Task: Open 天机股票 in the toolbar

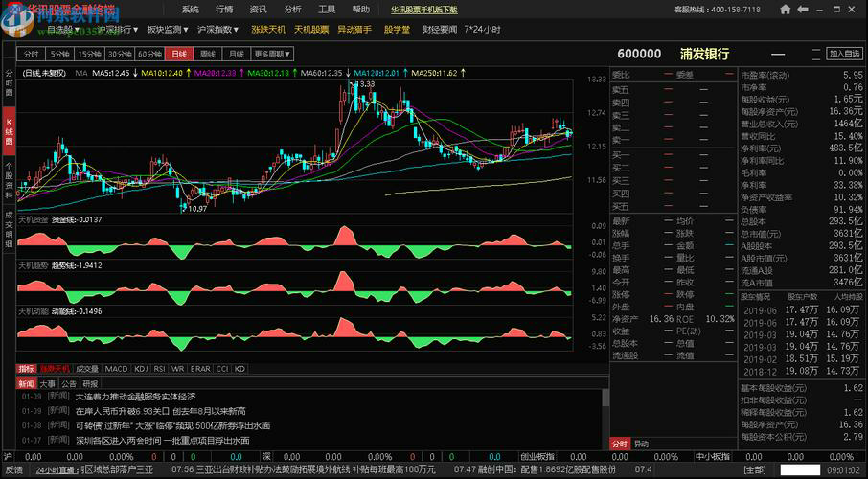Action: pyautogui.click(x=311, y=30)
